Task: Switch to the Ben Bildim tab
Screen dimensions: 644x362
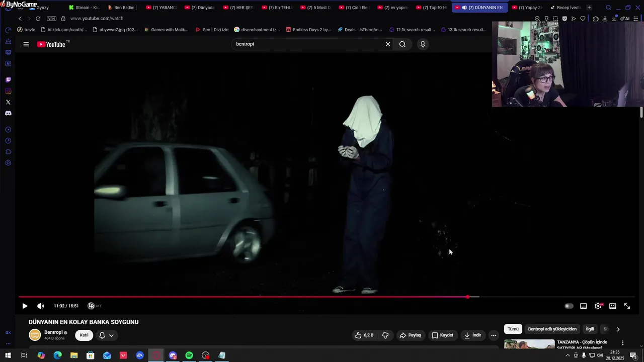Action: [x=123, y=8]
